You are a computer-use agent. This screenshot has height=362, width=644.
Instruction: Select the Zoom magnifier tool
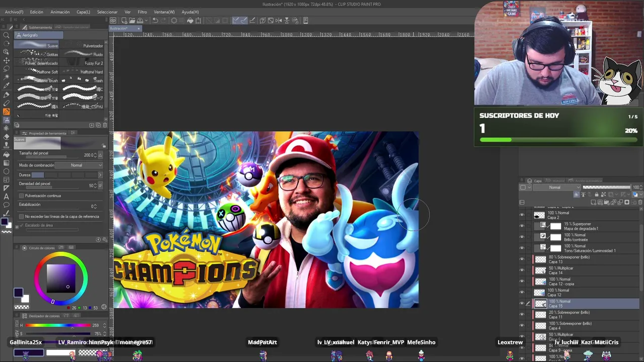(7, 35)
